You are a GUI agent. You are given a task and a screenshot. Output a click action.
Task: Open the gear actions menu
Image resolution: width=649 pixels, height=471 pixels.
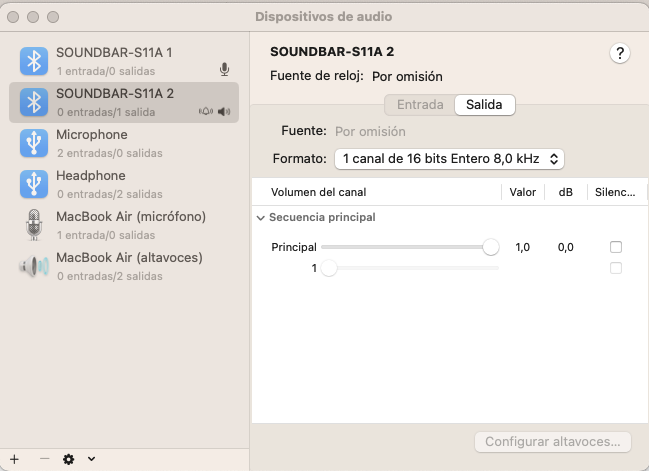[x=68, y=459]
